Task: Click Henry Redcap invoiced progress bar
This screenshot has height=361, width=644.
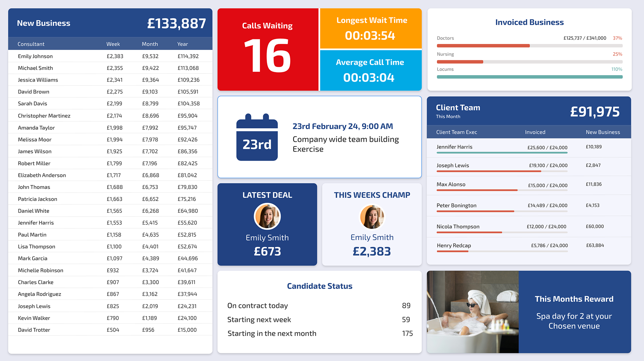Action: pos(502,251)
